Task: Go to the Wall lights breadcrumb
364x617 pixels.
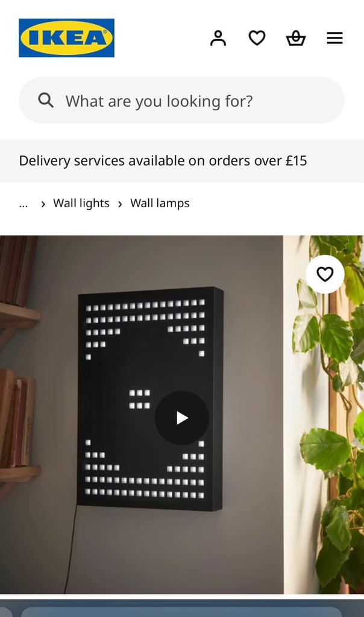Action: 81,204
